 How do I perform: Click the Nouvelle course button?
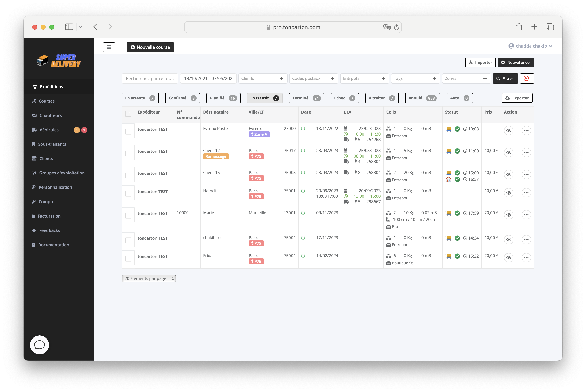(150, 47)
